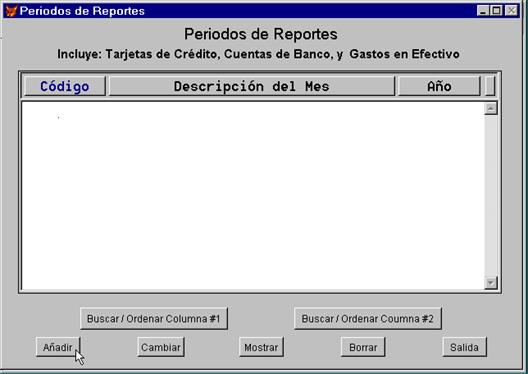Click the Añadir button

coord(58,347)
